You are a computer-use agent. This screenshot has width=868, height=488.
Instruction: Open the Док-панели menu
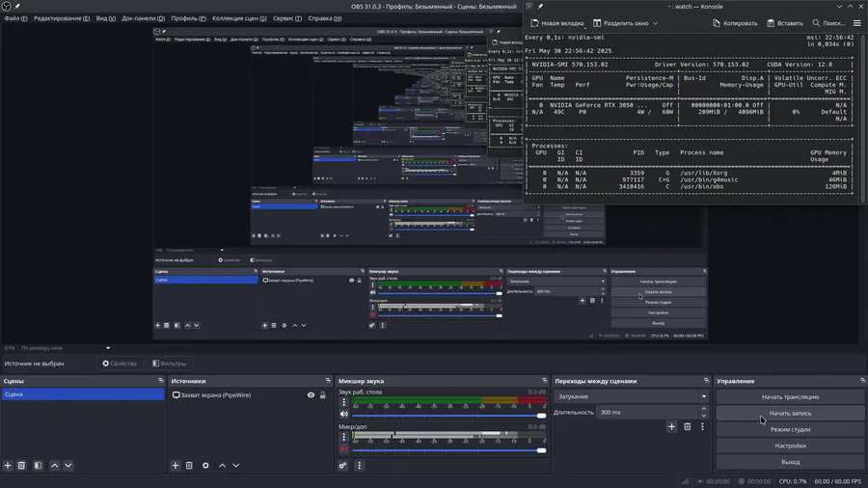143,18
